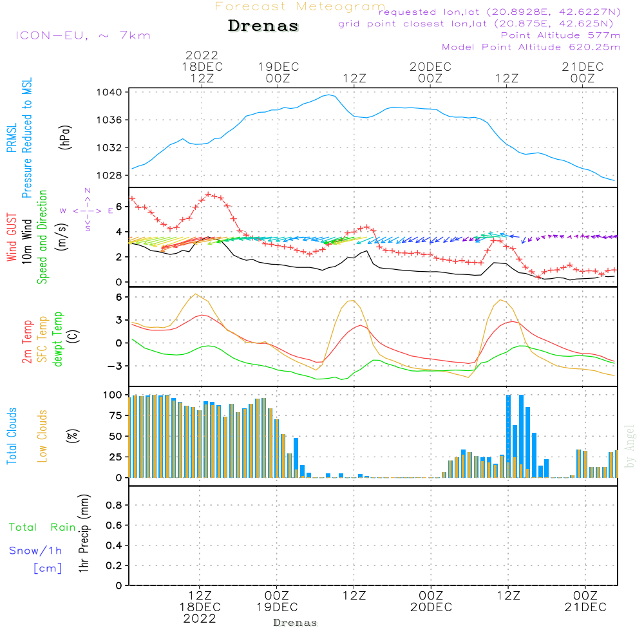
Task: Click the wind direction compass rose icon
Action: [x=87, y=211]
